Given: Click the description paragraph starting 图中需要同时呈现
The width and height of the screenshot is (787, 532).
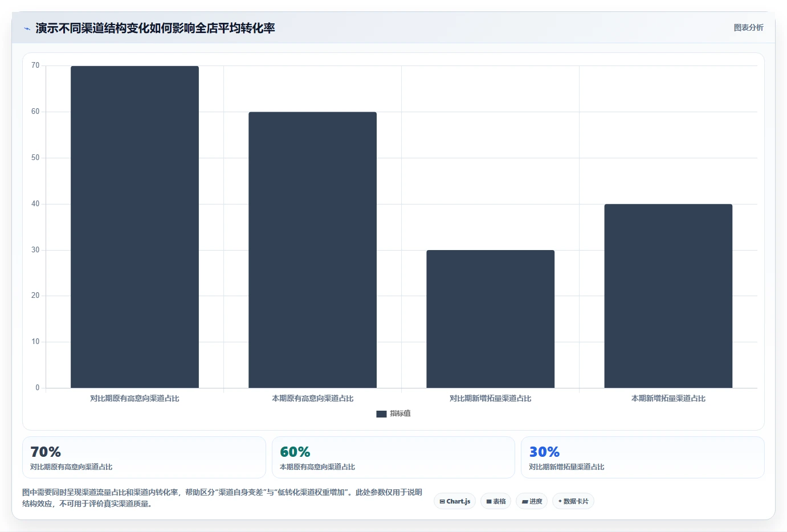Looking at the screenshot, I should tap(222, 498).
